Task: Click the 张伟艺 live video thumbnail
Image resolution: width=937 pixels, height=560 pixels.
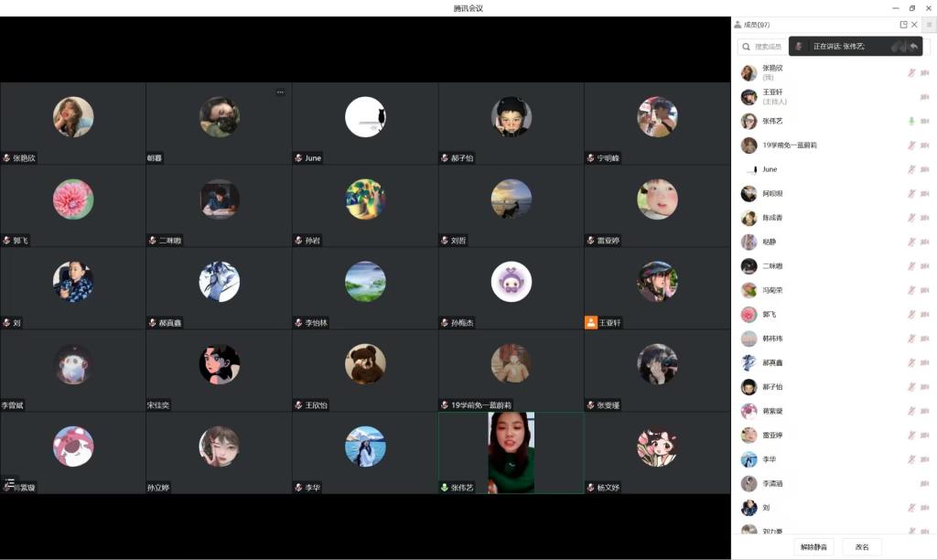Action: click(511, 450)
